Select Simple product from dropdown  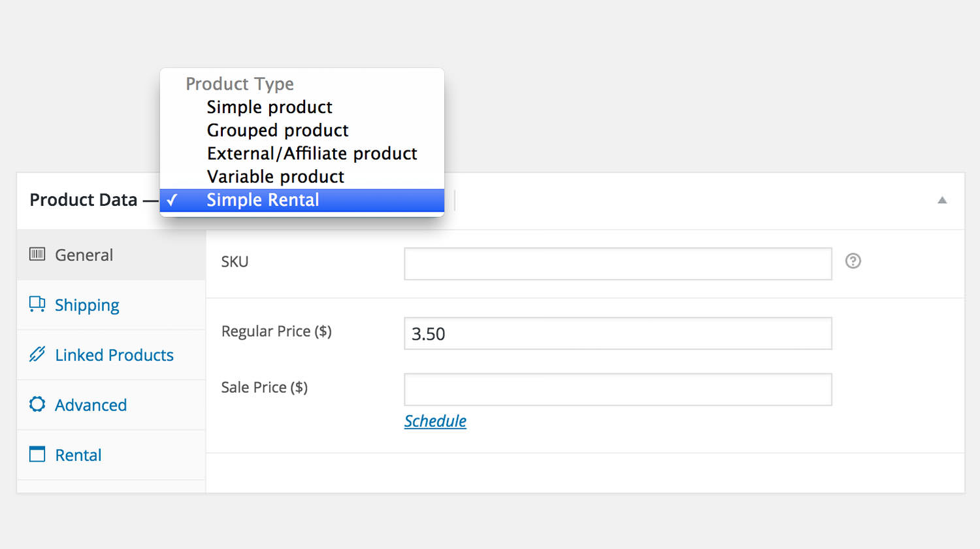(x=302, y=107)
